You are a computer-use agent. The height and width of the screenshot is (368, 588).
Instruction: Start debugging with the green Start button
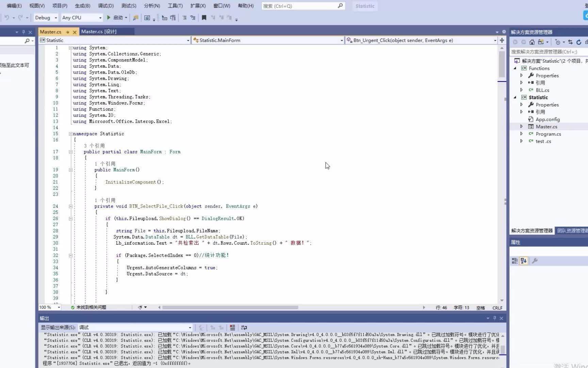coord(108,17)
